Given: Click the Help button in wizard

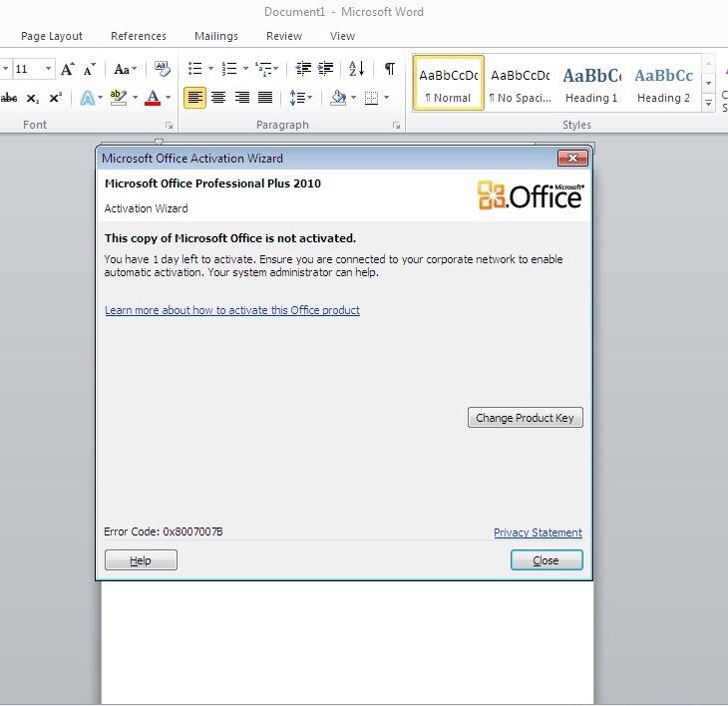Looking at the screenshot, I should (x=141, y=559).
